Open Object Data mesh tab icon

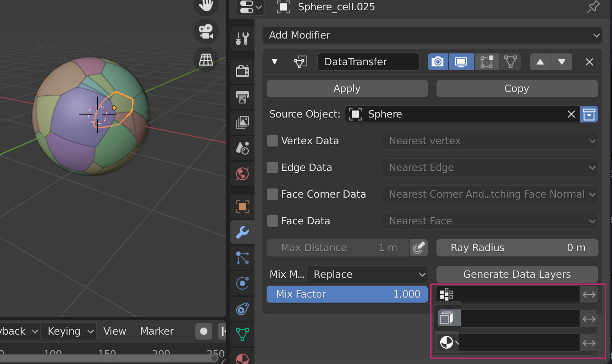(242, 335)
